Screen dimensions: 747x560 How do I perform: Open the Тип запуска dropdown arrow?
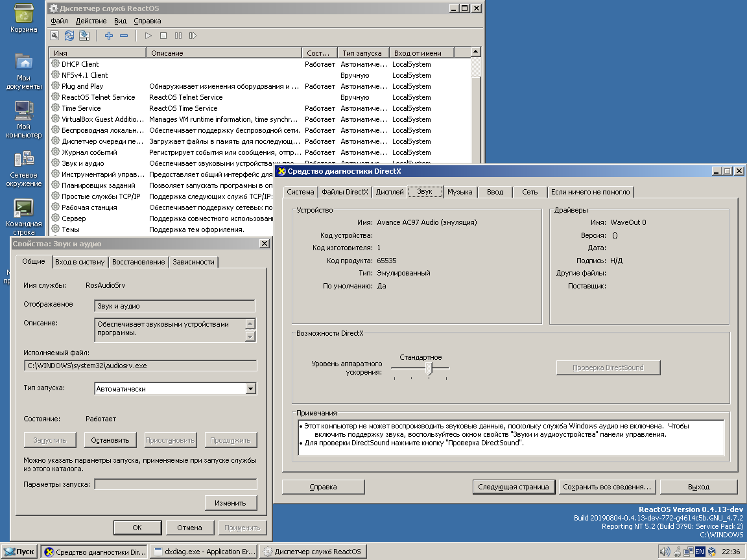tap(250, 389)
